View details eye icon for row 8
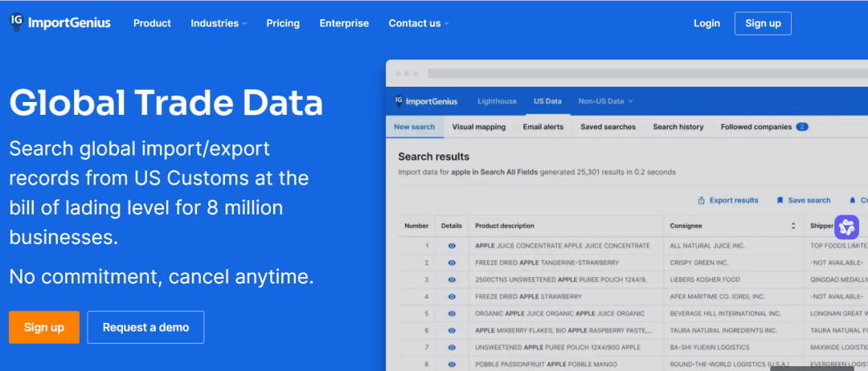This screenshot has height=371, width=868. (452, 365)
